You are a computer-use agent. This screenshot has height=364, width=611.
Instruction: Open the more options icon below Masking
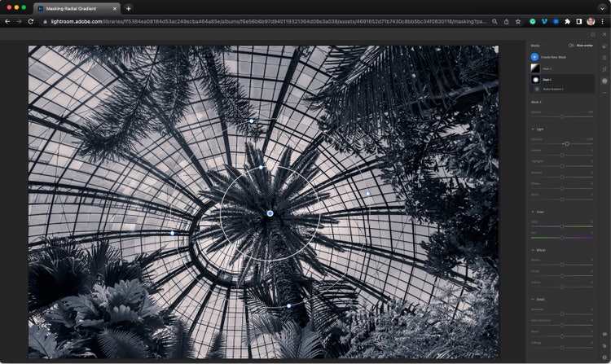[604, 93]
